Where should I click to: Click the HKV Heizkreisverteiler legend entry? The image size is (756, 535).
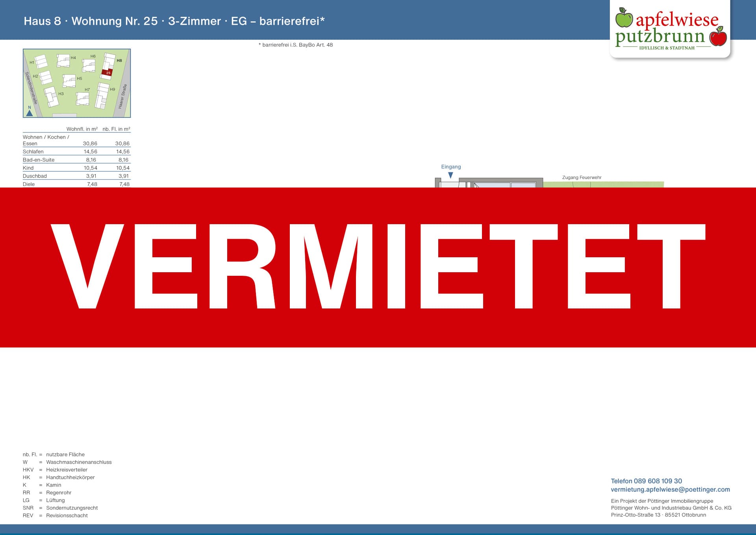pos(55,470)
